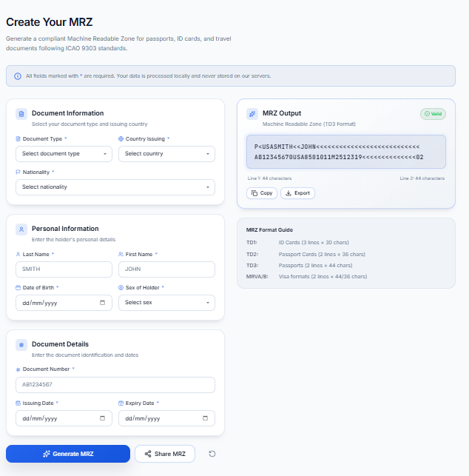Click the Share MRZ button
Viewport: 469px width, 476px height.
pos(165,454)
